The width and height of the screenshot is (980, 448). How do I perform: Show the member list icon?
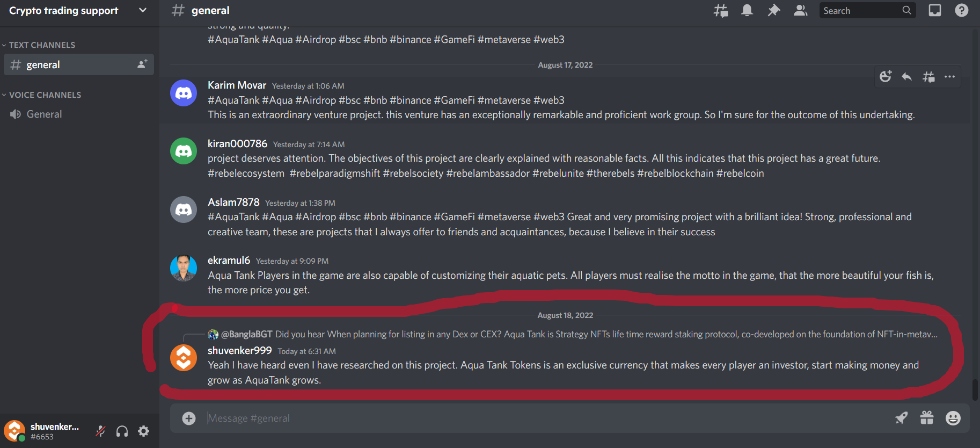(801, 10)
